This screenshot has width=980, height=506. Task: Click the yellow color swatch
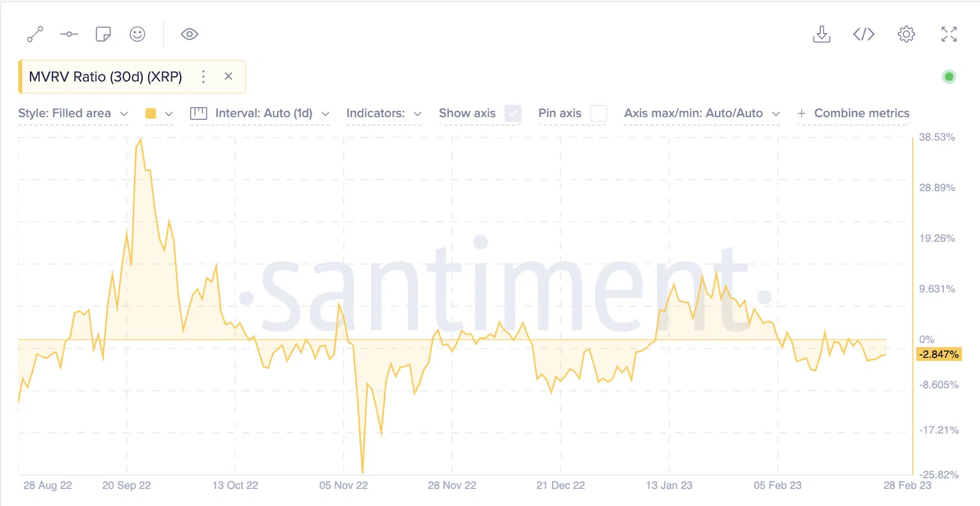pos(151,113)
